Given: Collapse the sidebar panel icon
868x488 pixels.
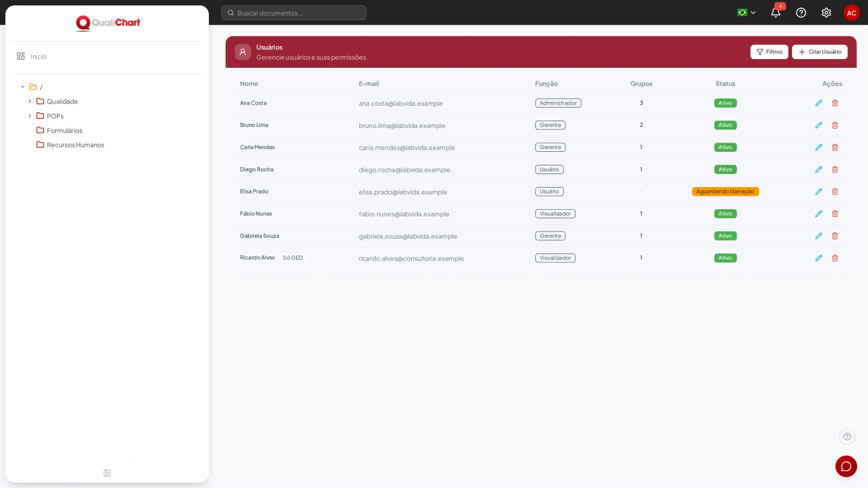Looking at the screenshot, I should click(107, 473).
